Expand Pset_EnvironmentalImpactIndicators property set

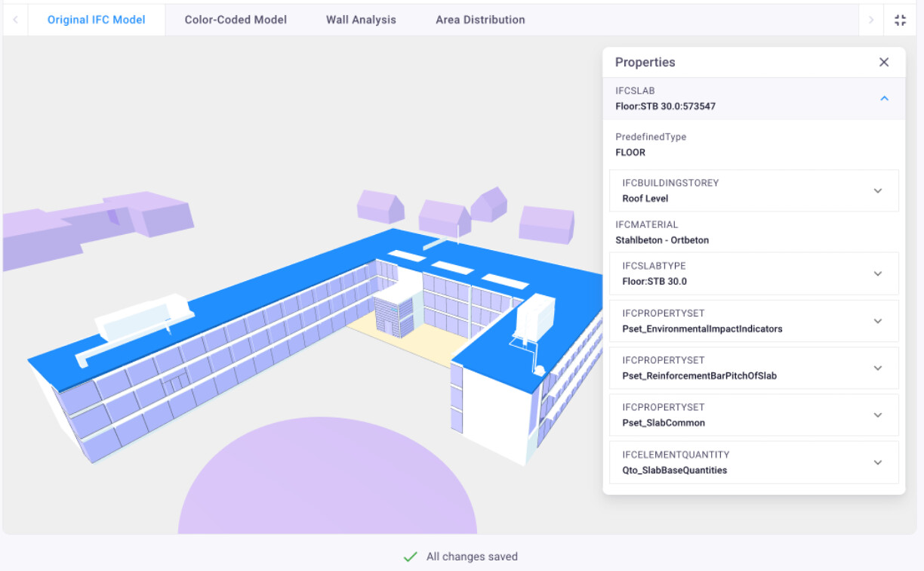tap(877, 321)
